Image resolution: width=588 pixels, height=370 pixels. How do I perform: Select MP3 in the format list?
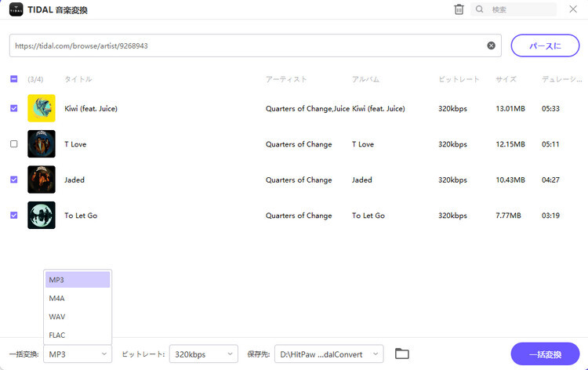78,280
